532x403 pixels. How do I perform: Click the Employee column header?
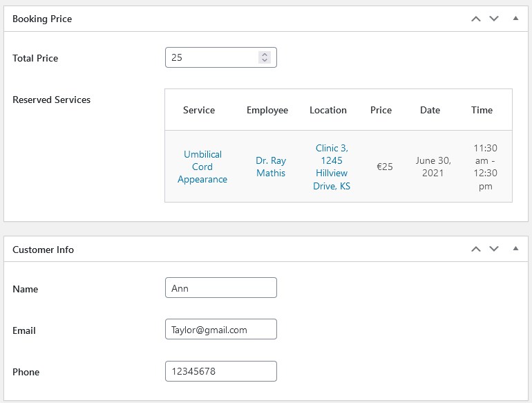(267, 110)
